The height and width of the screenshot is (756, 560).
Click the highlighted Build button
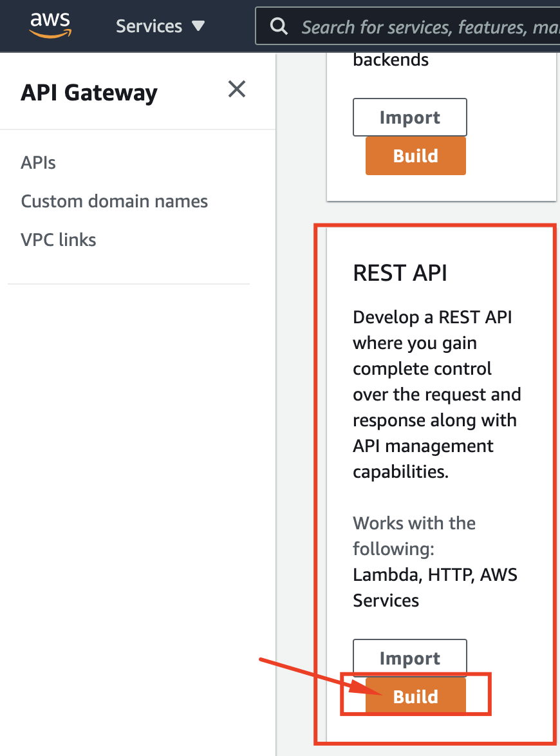(x=415, y=696)
